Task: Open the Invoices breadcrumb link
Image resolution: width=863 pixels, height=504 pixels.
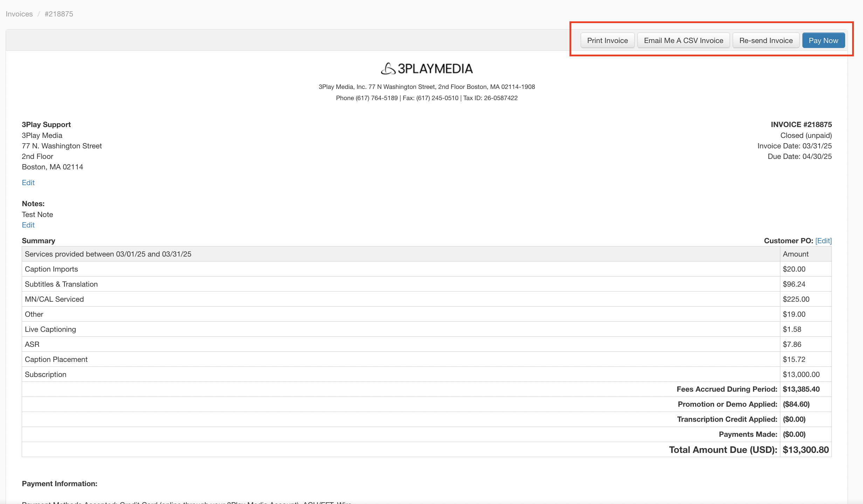Action: [19, 14]
